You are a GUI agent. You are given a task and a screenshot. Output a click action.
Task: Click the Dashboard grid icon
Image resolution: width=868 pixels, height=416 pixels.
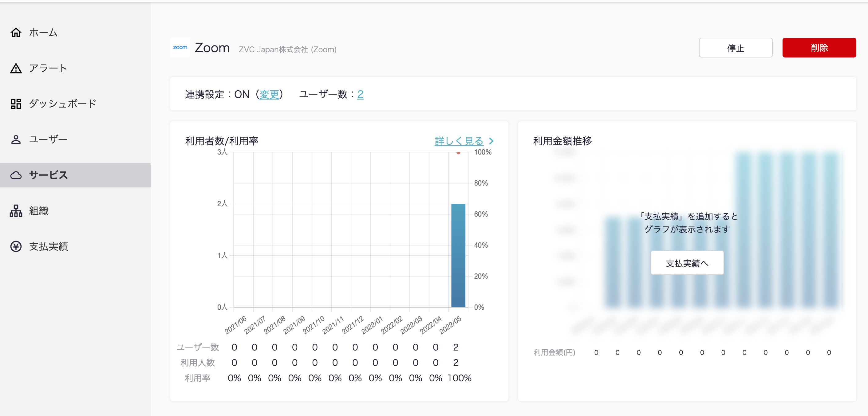(x=16, y=104)
